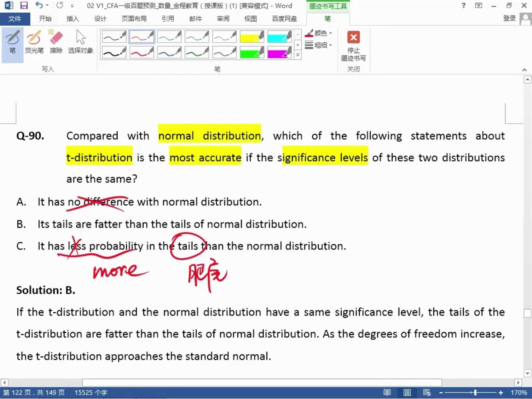Viewport: 532px width, 399px height.
Task: Open the pen Thickness (粗细) dropdown
Action: tap(319, 45)
